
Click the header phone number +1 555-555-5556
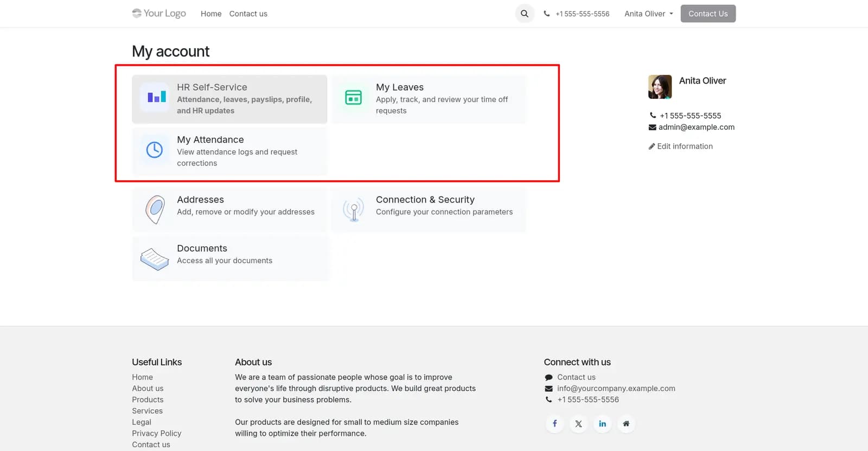(x=583, y=14)
